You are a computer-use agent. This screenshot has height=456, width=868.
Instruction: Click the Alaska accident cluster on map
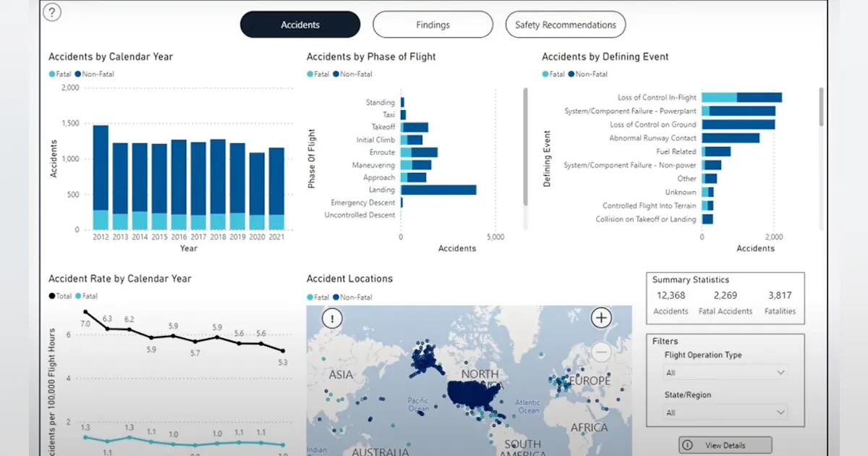tap(425, 360)
